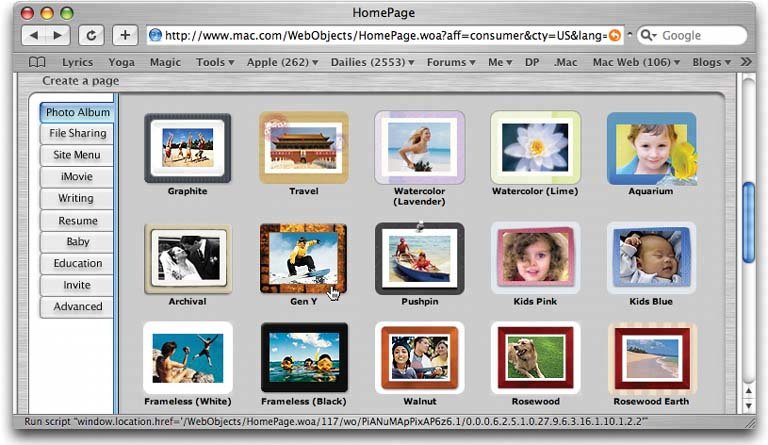
Task: Click the "Create a page" heading text
Action: (80, 81)
